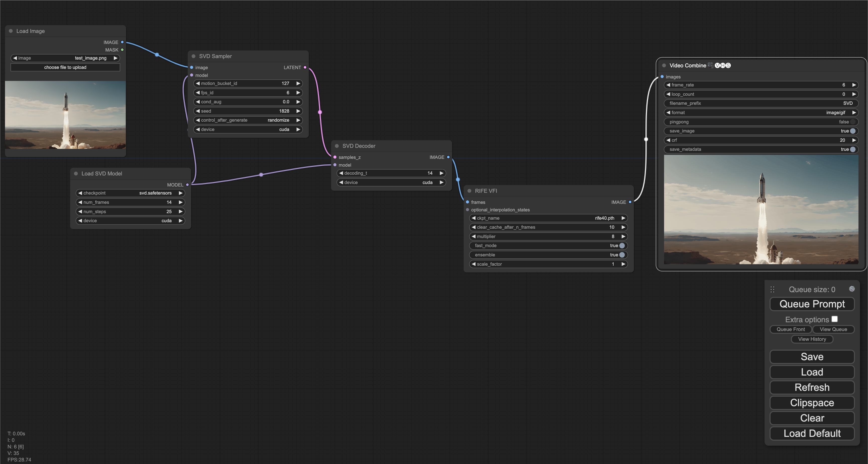Image resolution: width=868 pixels, height=464 pixels.
Task: Click the LATENT output socket of SVD Sampler
Action: (x=305, y=67)
